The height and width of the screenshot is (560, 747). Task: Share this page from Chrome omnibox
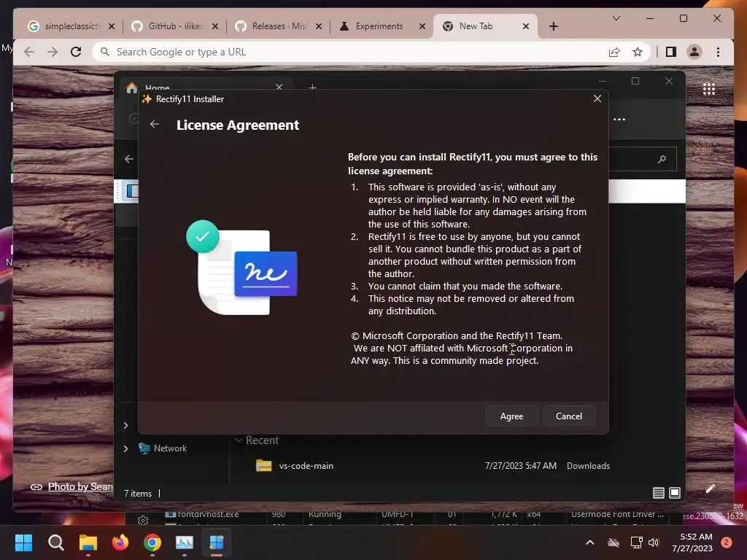point(614,52)
